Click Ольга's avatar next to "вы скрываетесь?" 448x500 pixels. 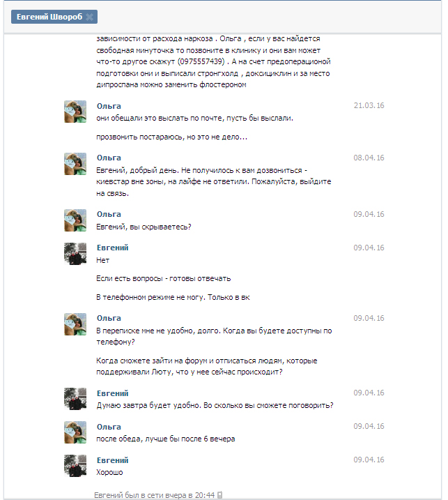[75, 220]
